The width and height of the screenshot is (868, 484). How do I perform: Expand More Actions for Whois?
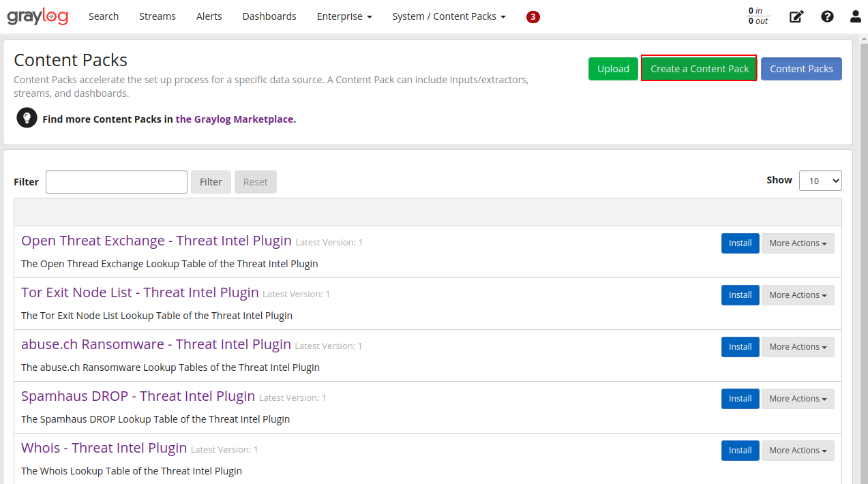coord(798,451)
